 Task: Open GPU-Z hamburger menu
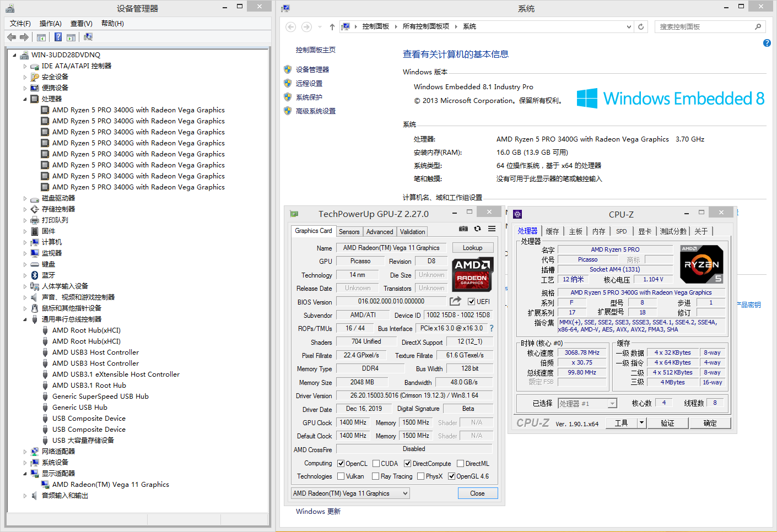492,229
